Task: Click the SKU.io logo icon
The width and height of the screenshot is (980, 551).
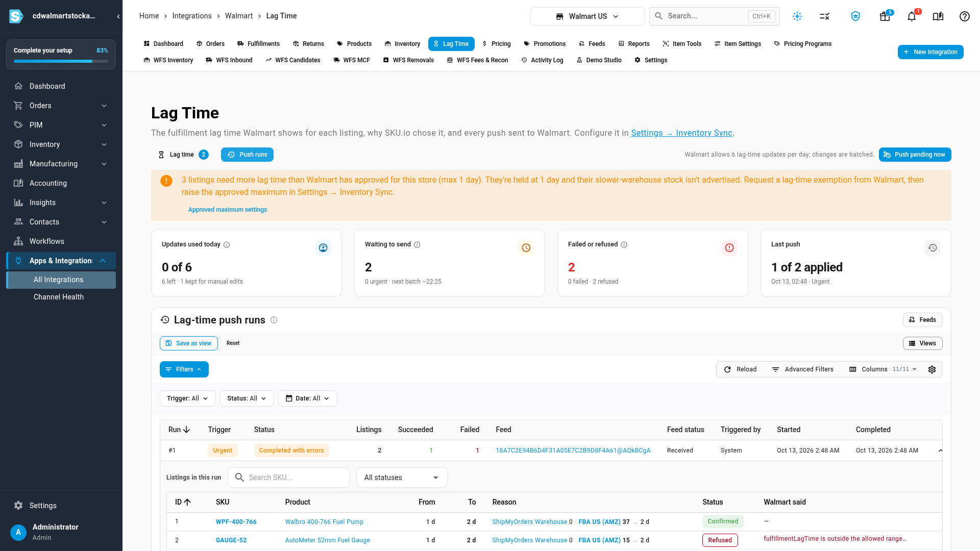Action: (16, 16)
